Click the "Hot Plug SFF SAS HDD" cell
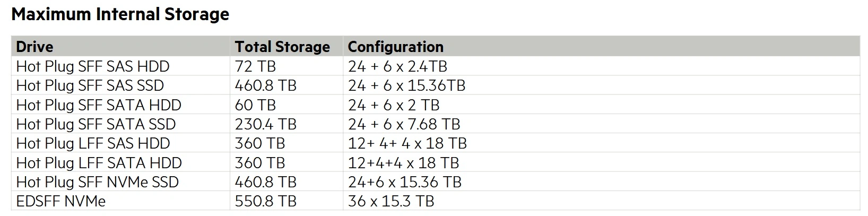This screenshot has height=216, width=868. [93, 66]
